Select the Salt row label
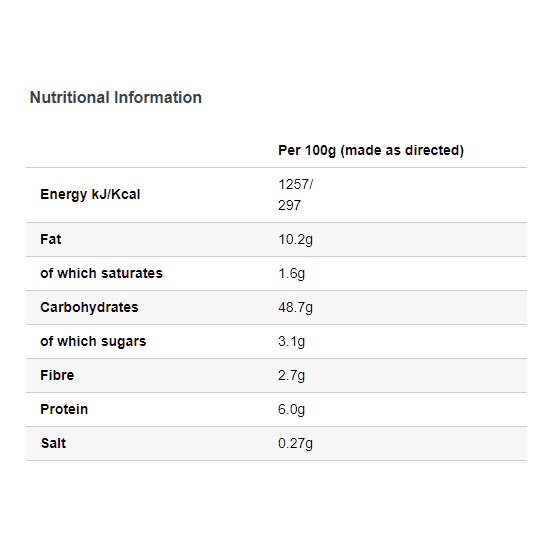560x560 pixels. click(x=54, y=443)
